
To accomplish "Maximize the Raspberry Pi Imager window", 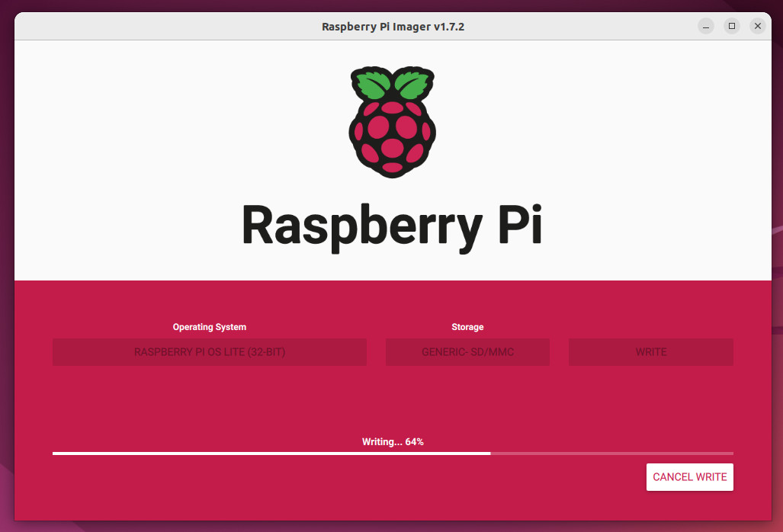I will pos(732,26).
